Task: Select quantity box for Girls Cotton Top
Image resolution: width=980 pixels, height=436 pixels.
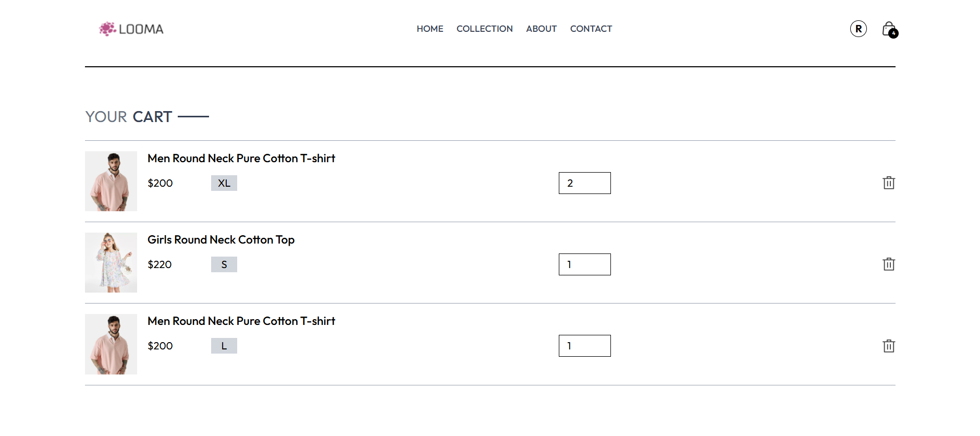Action: click(585, 264)
